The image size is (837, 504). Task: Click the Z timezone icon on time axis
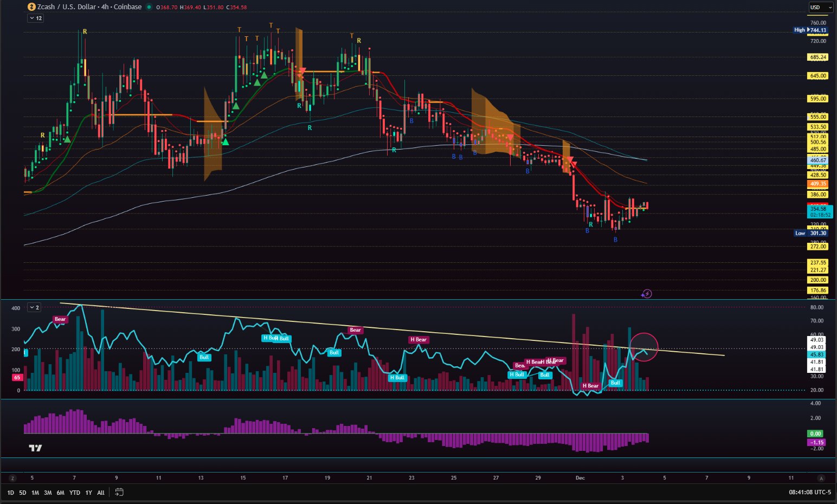tap(13, 478)
